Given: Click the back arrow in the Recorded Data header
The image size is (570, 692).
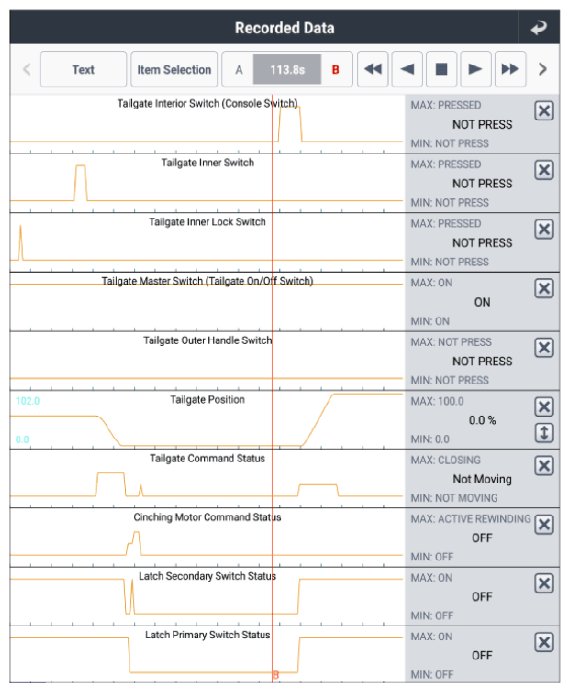Looking at the screenshot, I should click(x=538, y=27).
